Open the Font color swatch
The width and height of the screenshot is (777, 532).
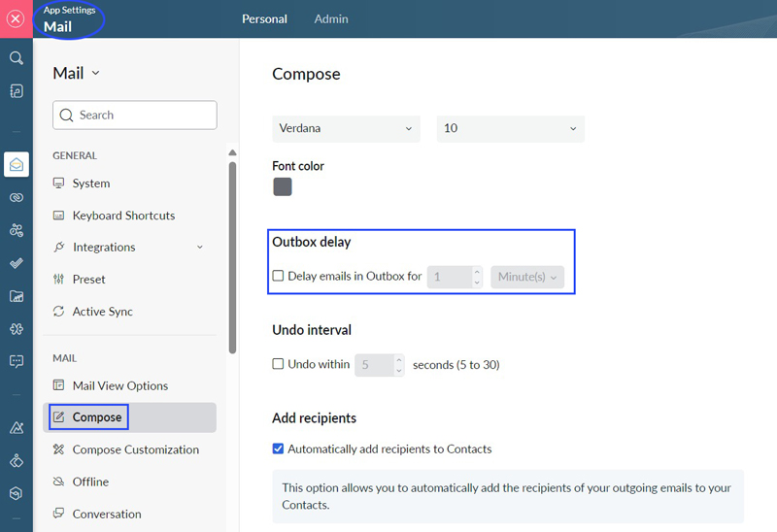(x=283, y=186)
